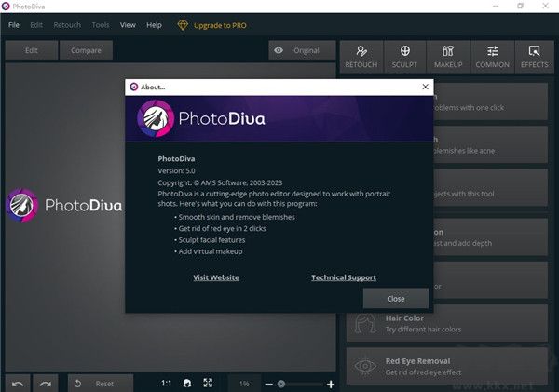This screenshot has height=392, width=559.
Task: Click the Upgrade to PRO link text
Action: click(x=220, y=26)
